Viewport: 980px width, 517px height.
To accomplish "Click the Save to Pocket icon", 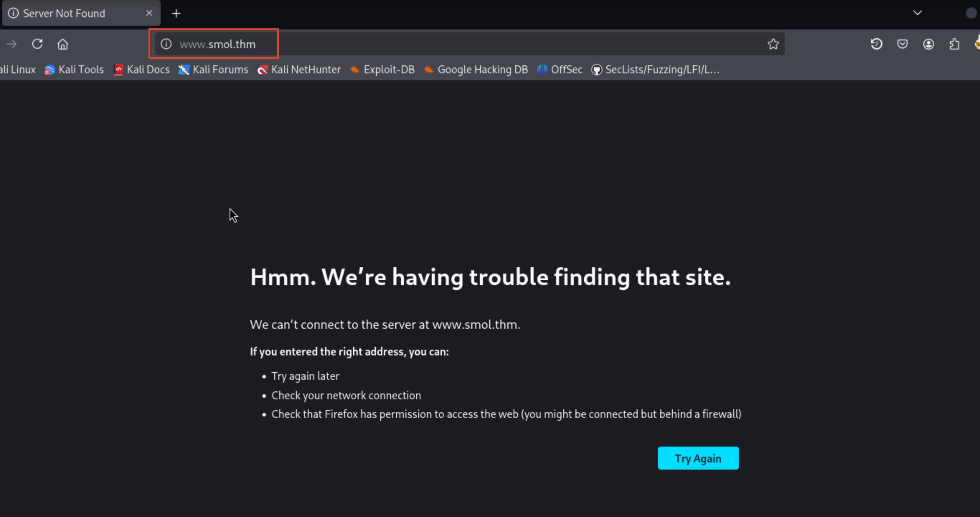I will tap(903, 44).
